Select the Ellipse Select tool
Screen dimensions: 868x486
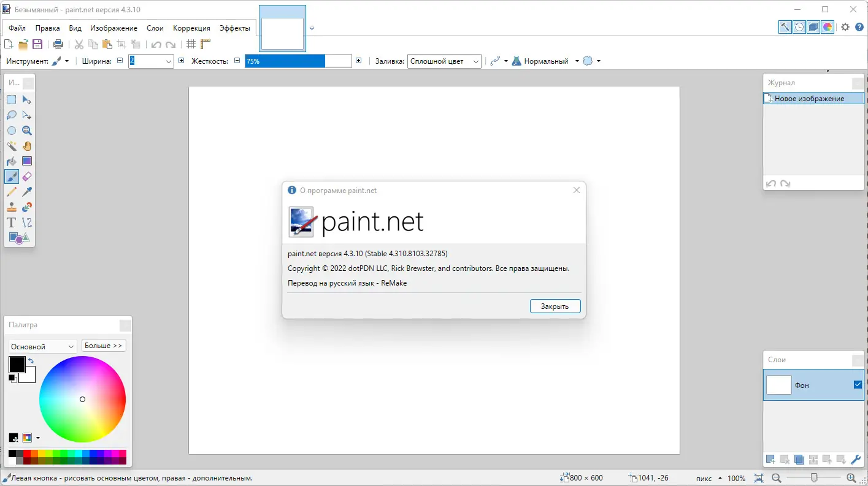pos(12,131)
